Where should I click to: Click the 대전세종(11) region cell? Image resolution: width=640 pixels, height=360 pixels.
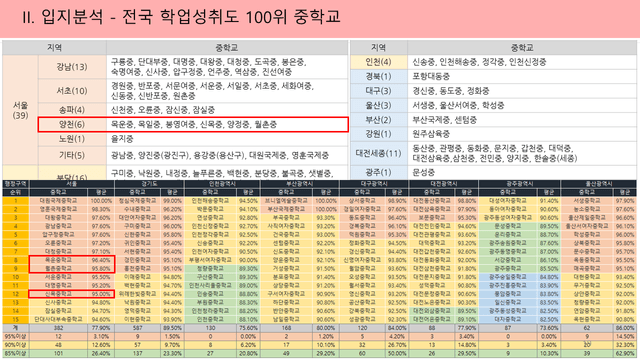[x=379, y=153]
